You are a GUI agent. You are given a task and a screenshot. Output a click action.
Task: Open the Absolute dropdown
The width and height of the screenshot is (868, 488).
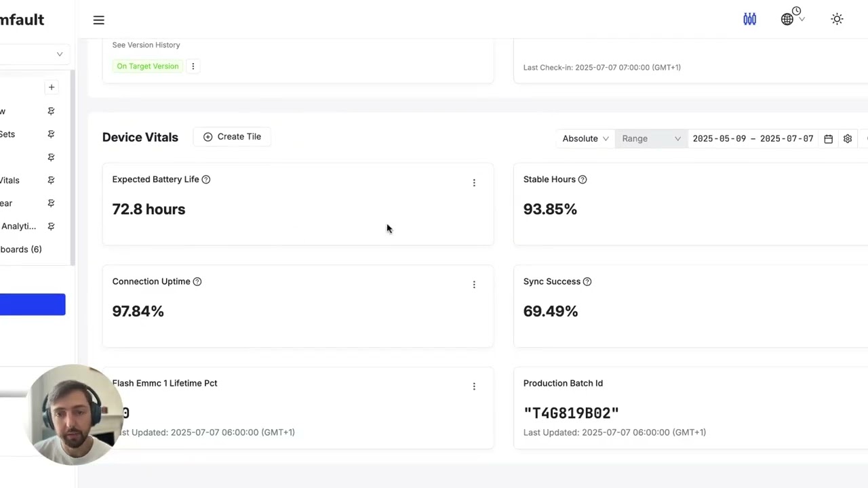click(x=585, y=139)
